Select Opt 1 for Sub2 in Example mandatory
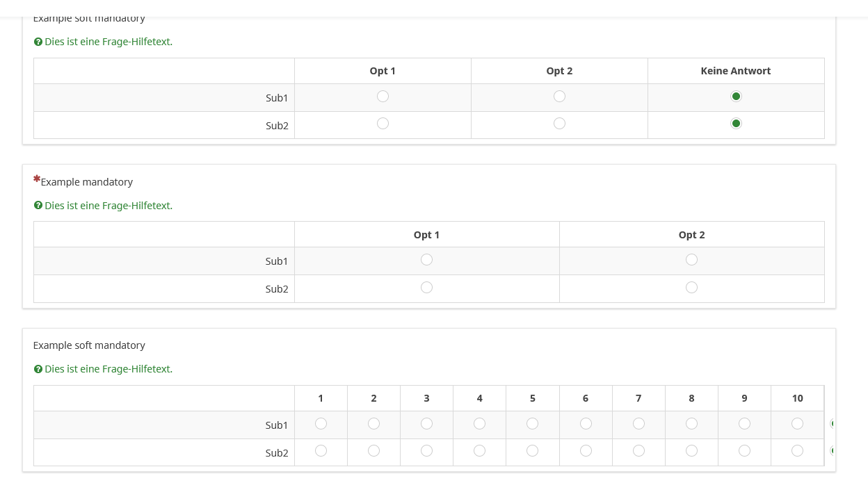The height and width of the screenshot is (492, 868). pos(426,288)
